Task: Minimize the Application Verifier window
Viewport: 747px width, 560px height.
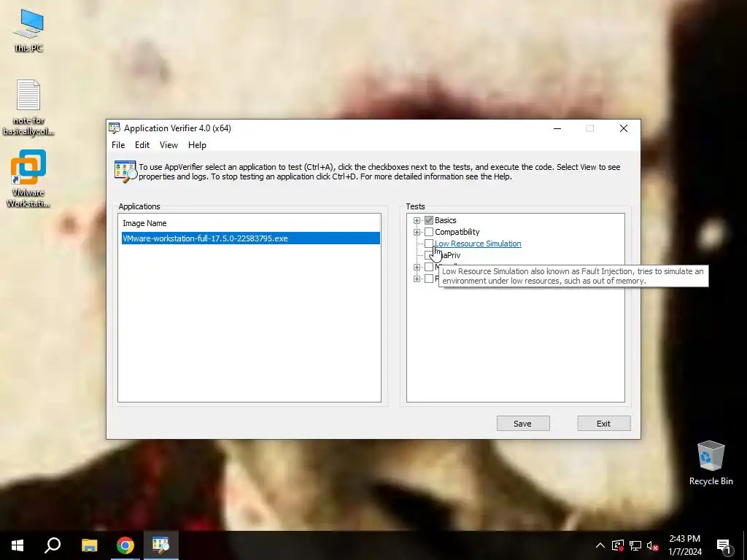Action: [x=557, y=128]
